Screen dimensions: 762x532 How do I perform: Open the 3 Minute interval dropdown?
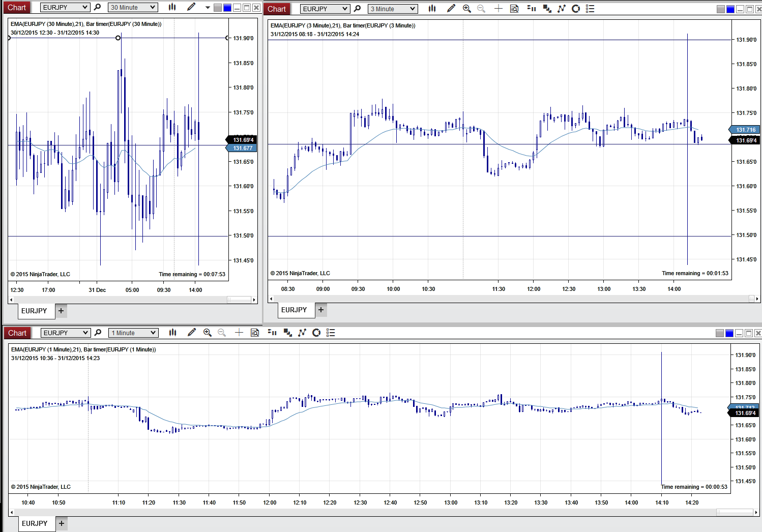(x=392, y=9)
